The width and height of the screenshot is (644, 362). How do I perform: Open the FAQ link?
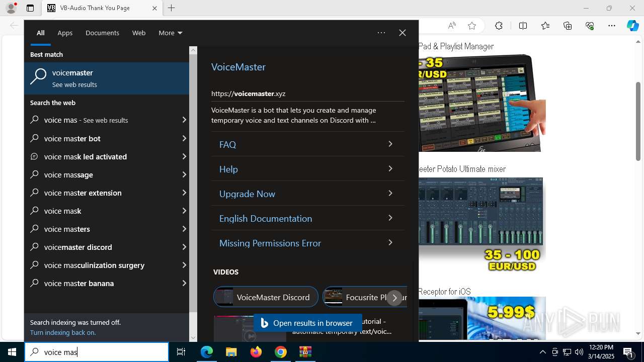[307, 144]
